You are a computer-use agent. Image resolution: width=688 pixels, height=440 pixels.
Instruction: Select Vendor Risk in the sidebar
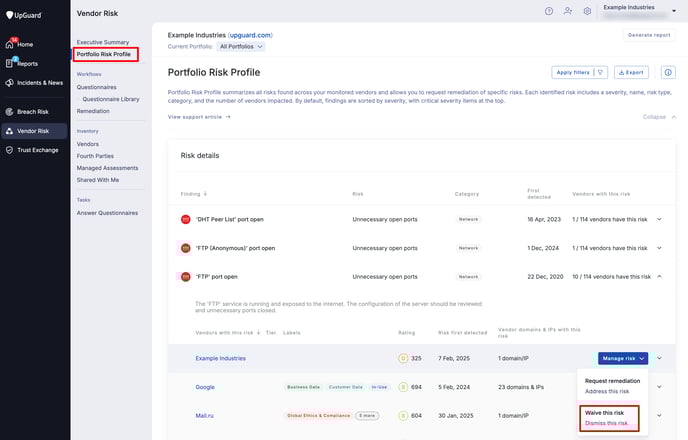[x=34, y=131]
